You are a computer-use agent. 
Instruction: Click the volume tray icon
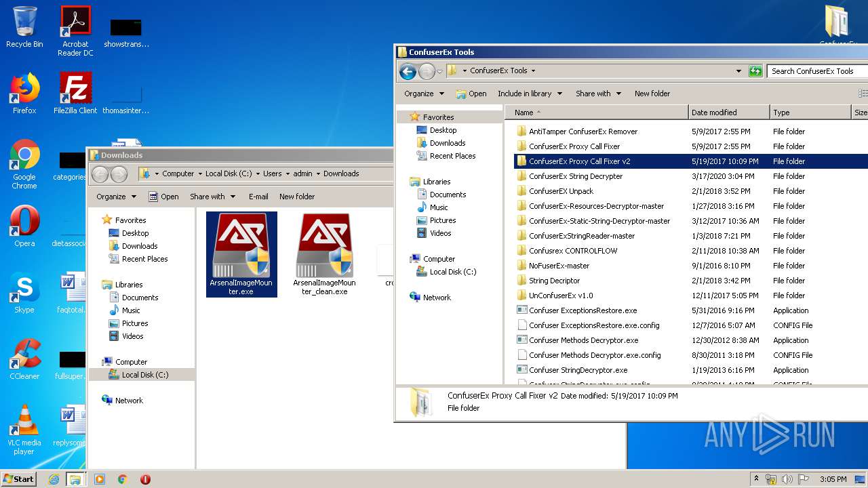787,479
